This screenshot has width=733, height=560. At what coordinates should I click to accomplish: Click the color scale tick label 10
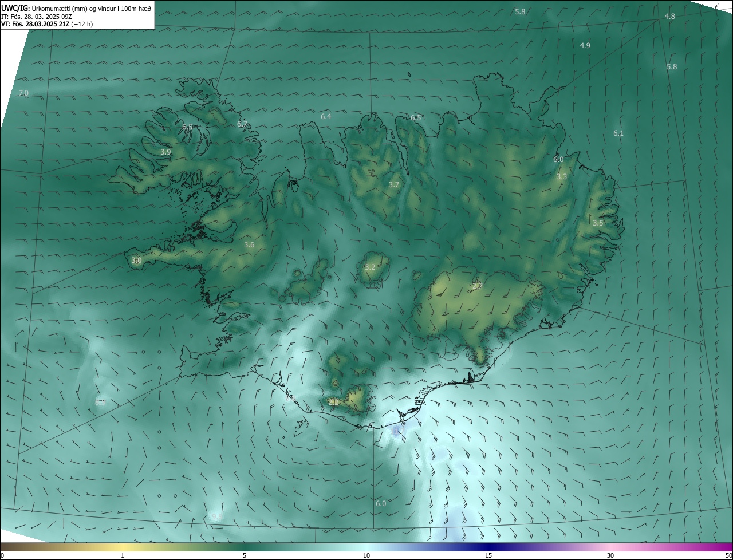(x=366, y=555)
